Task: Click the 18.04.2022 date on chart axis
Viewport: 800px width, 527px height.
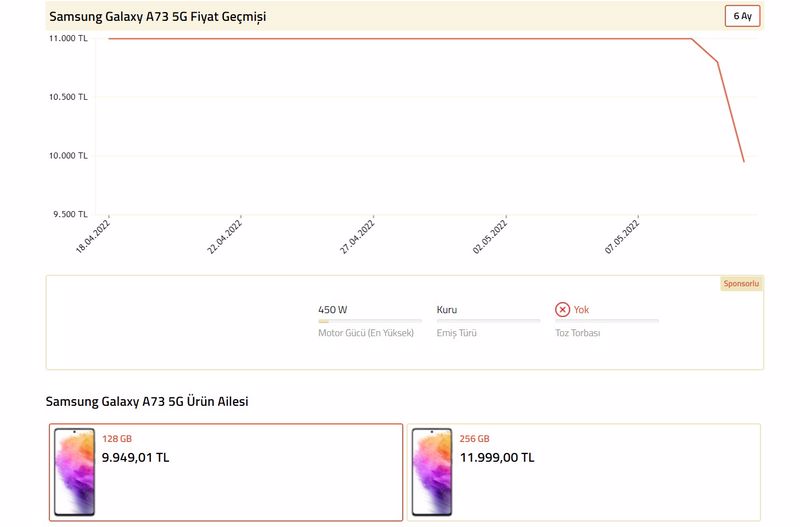Action: 93,237
